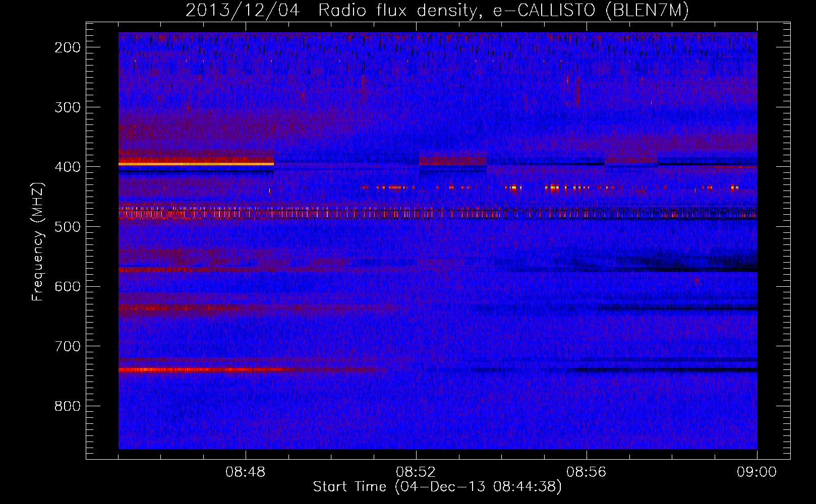Select the 800 frequency tick label
This screenshot has width=816, height=504.
coord(68,406)
